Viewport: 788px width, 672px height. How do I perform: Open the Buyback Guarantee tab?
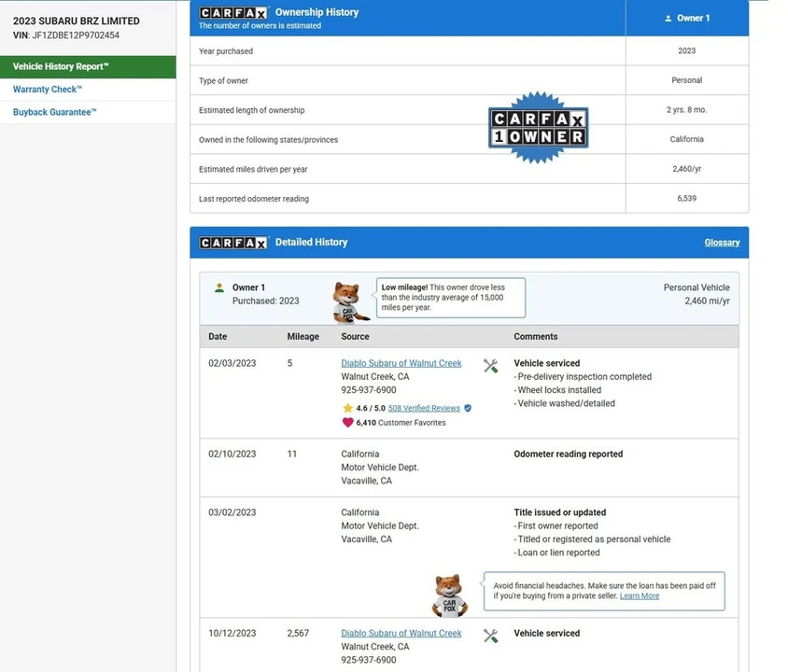[x=54, y=112]
